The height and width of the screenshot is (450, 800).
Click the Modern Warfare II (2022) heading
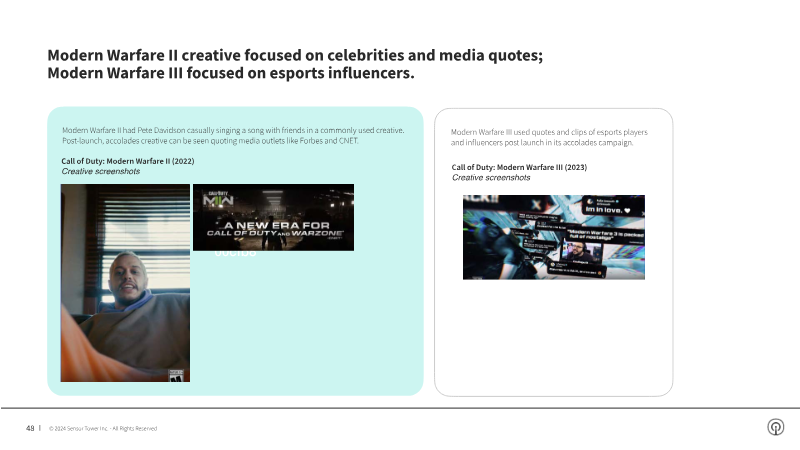[x=127, y=161]
